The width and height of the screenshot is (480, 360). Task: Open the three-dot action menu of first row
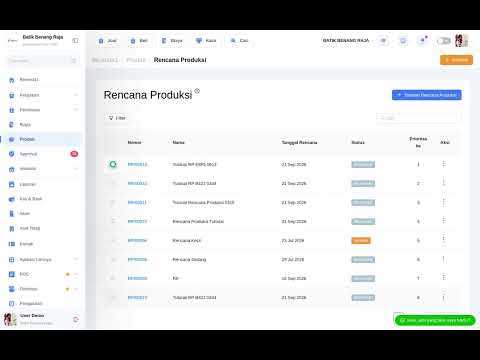tap(443, 164)
